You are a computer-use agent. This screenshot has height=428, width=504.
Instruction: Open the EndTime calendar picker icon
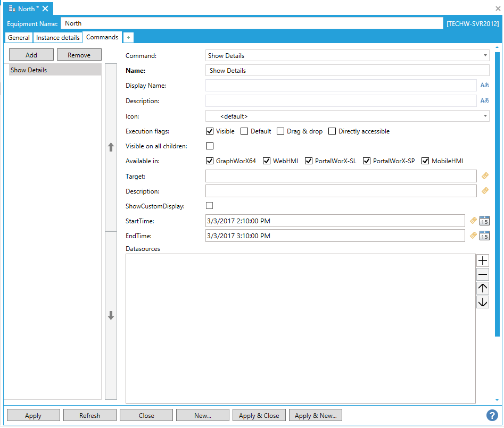(484, 236)
